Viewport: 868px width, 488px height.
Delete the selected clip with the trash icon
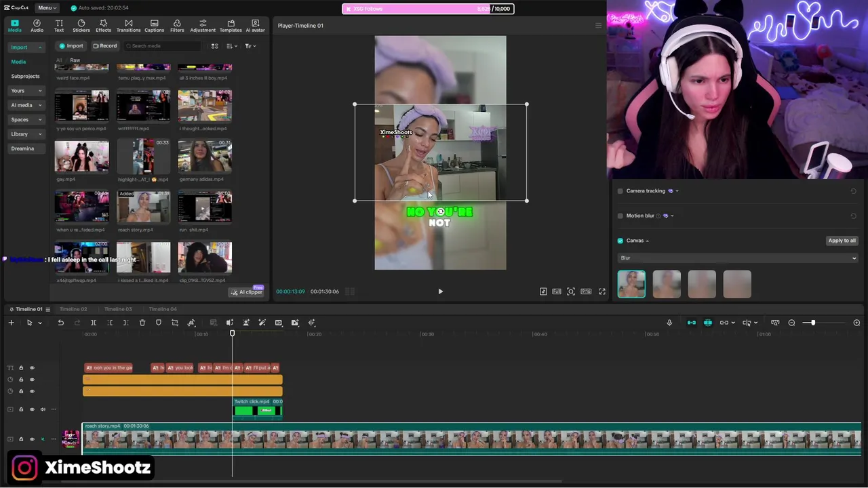click(x=142, y=323)
